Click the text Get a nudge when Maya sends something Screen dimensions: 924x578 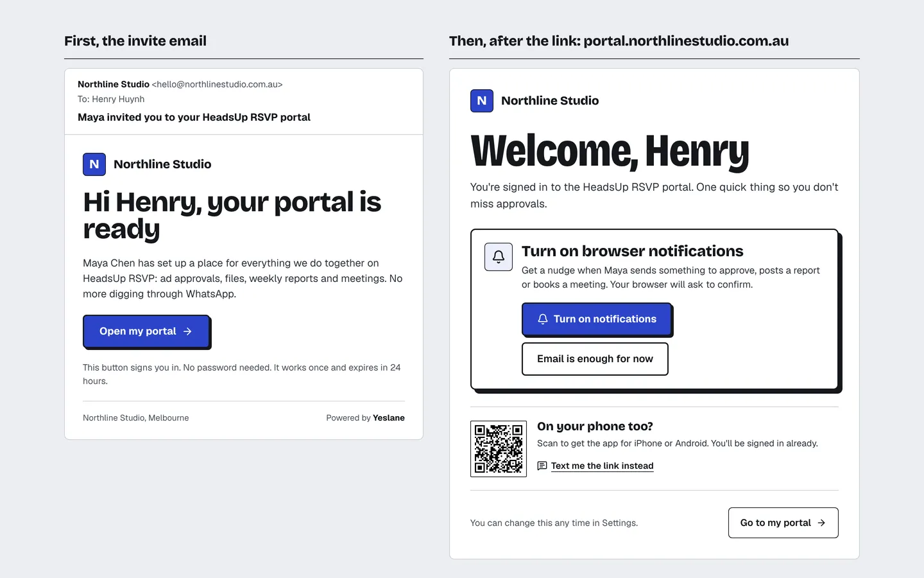[671, 277]
